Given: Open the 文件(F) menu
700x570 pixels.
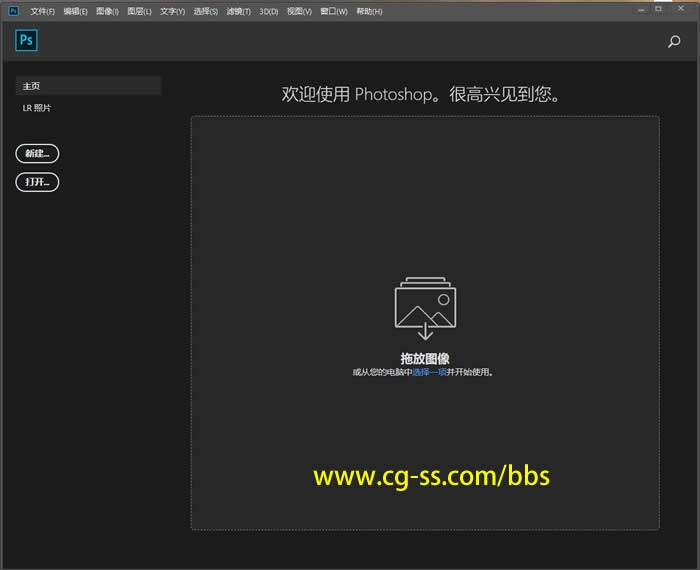Looking at the screenshot, I should (43, 11).
